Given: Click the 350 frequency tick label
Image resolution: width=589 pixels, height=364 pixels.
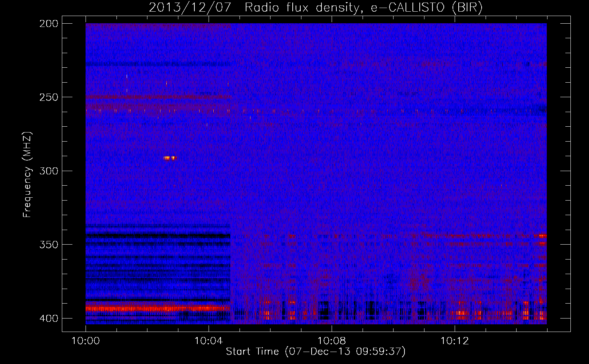Looking at the screenshot, I should tap(48, 245).
